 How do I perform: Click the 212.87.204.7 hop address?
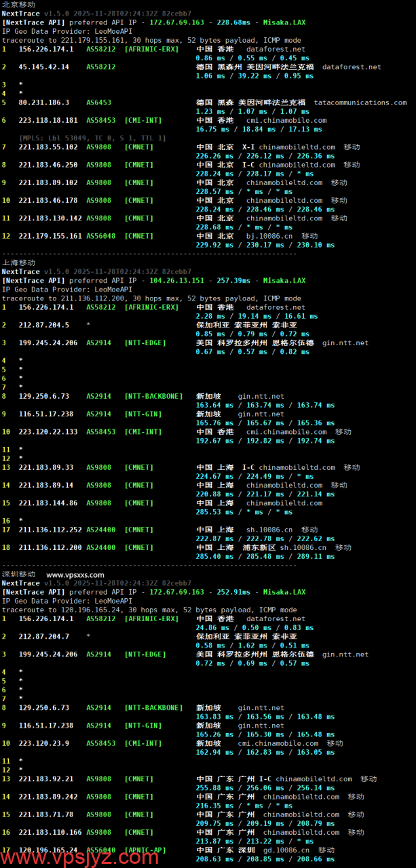coord(43,636)
